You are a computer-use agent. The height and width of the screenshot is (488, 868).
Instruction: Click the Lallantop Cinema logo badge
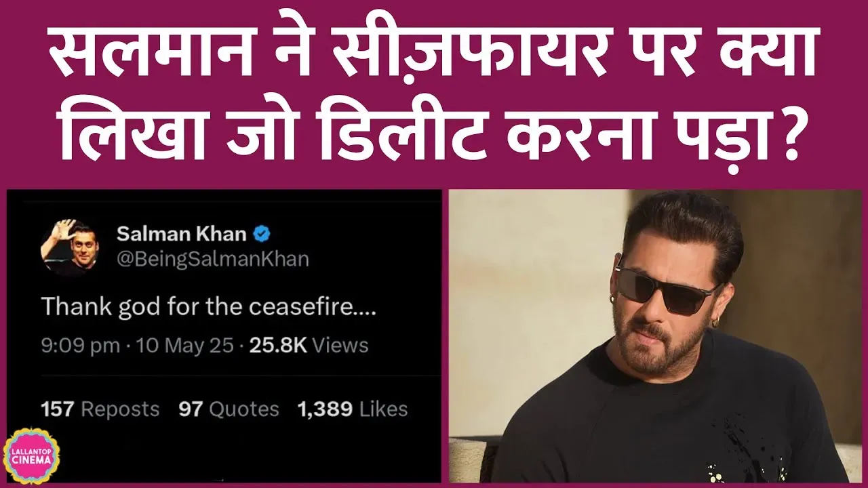pos(32,455)
